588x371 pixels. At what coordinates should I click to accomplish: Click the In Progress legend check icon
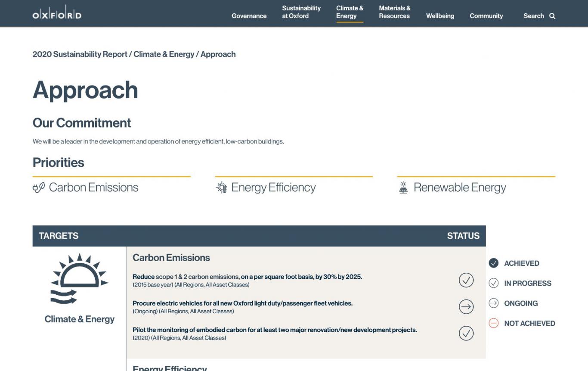[x=494, y=283]
